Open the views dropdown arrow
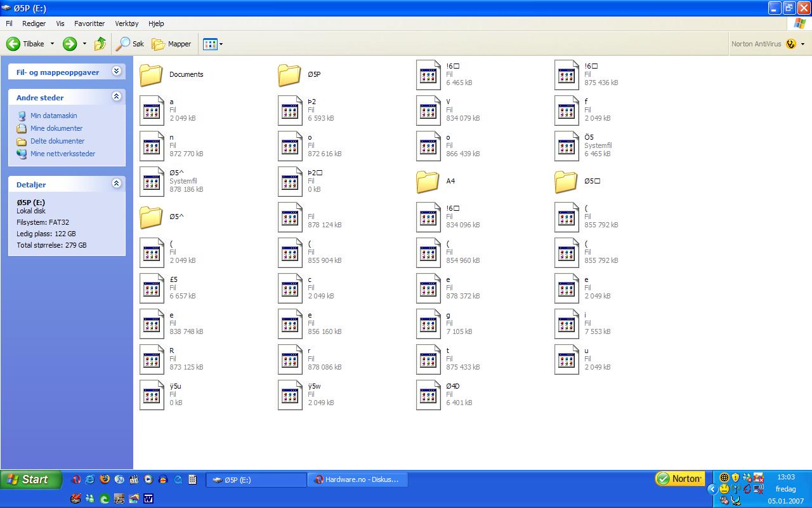Image resolution: width=812 pixels, height=508 pixels. tap(221, 44)
